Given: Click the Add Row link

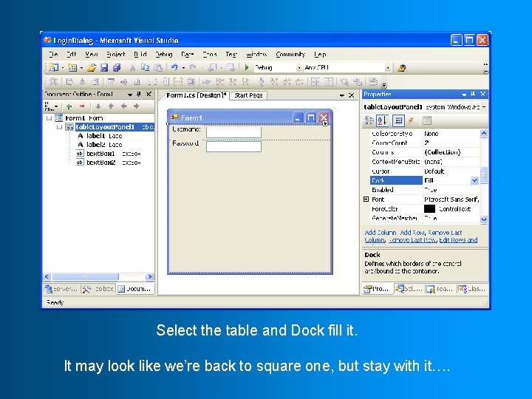Looking at the screenshot, I should [412, 233].
